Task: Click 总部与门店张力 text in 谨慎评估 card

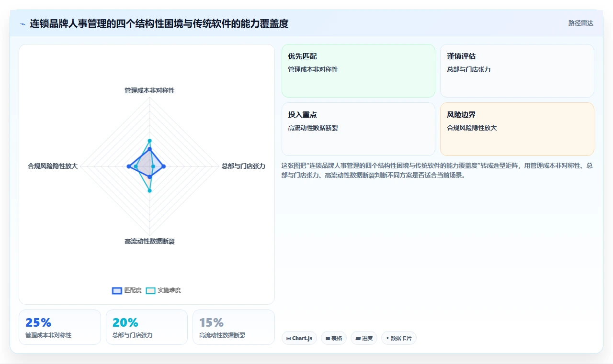Action: (469, 69)
